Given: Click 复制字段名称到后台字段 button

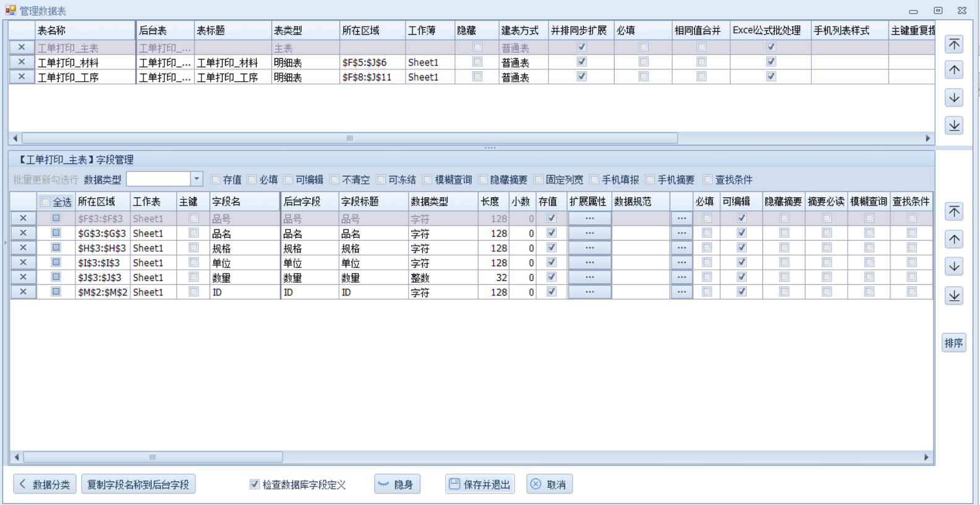Looking at the screenshot, I should 138,485.
